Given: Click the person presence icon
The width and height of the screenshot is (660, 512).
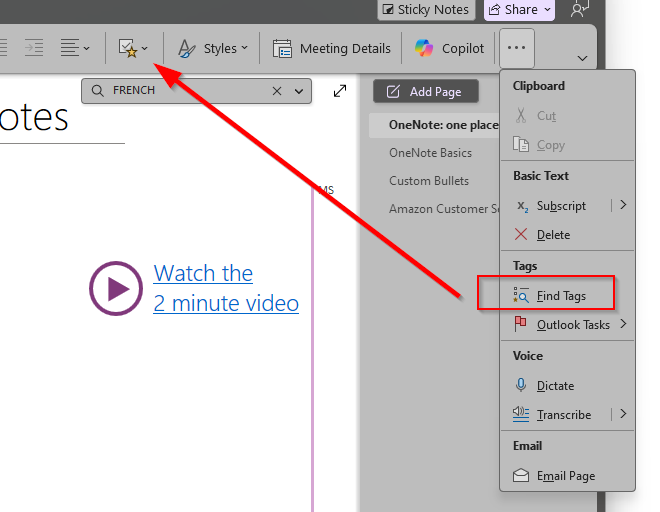Looking at the screenshot, I should (579, 8).
